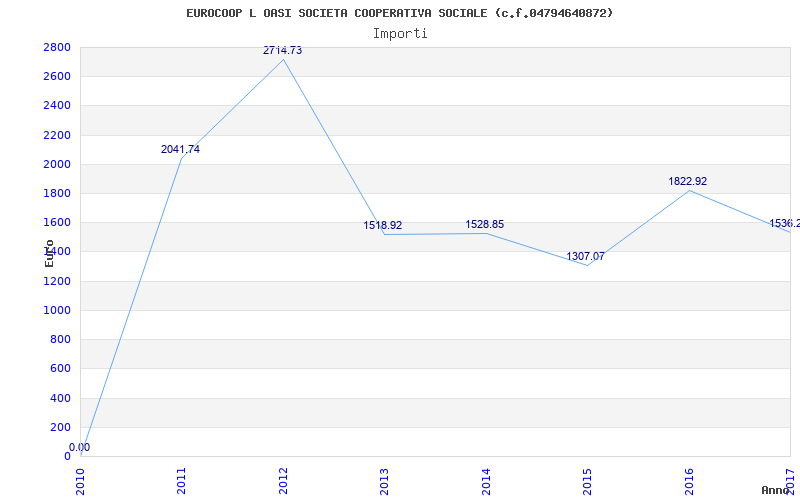Click the x-axis year 2013

385,482
